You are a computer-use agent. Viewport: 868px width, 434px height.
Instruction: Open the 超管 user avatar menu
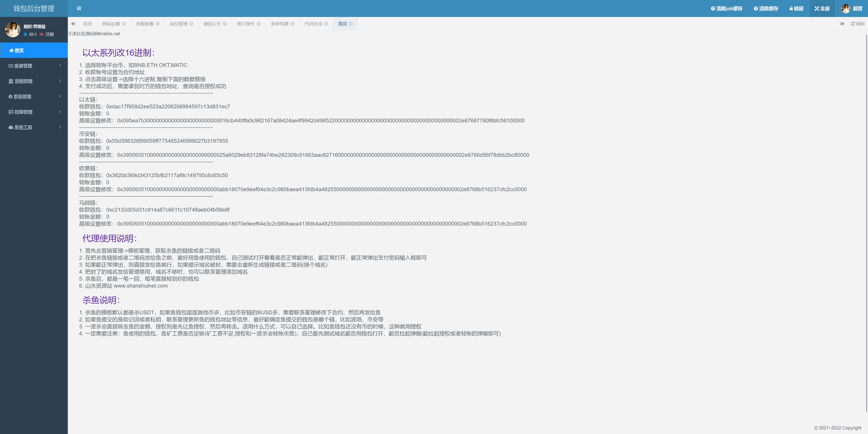[x=845, y=8]
